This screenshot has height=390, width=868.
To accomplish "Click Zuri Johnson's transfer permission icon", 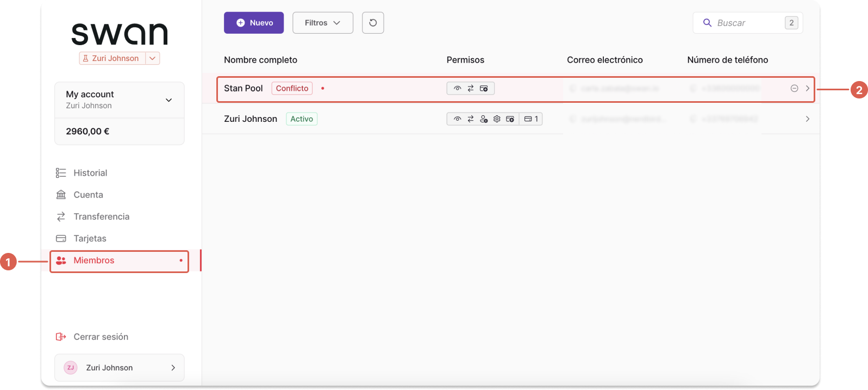I will pyautogui.click(x=471, y=119).
